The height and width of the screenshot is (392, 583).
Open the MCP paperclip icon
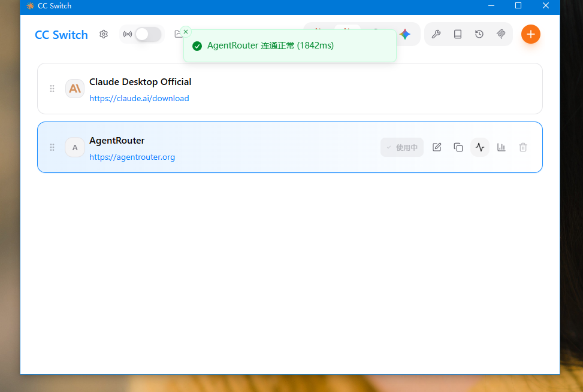(501, 34)
